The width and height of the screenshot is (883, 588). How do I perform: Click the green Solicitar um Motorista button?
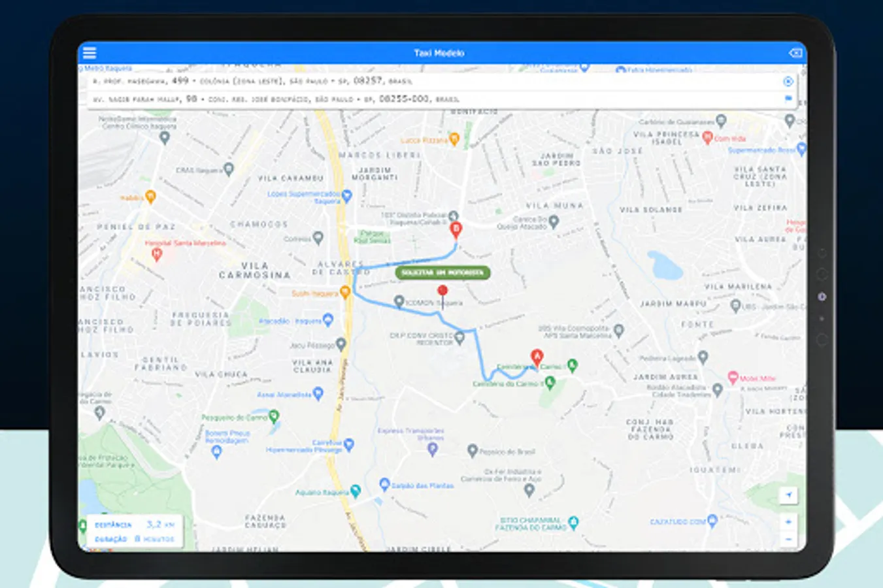pos(442,272)
